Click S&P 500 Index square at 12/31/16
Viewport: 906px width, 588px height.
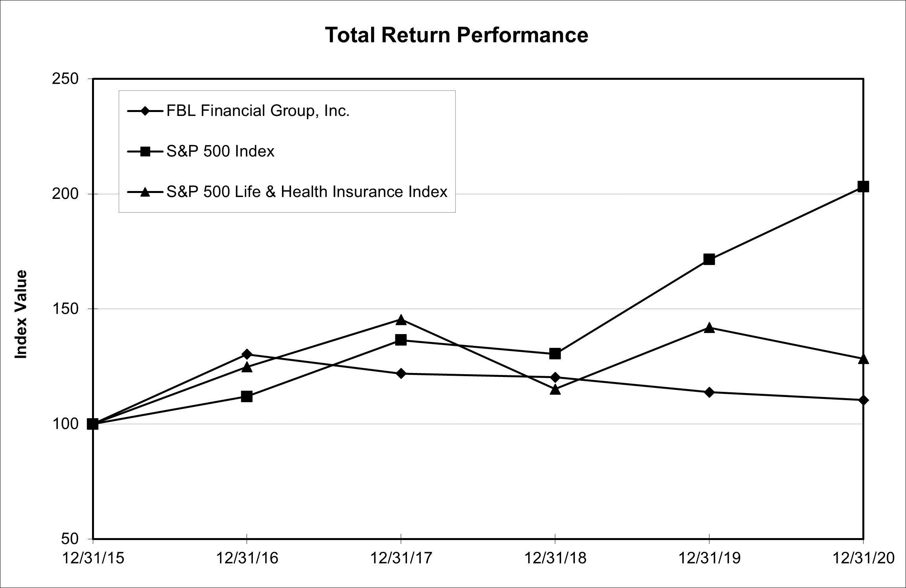point(247,396)
